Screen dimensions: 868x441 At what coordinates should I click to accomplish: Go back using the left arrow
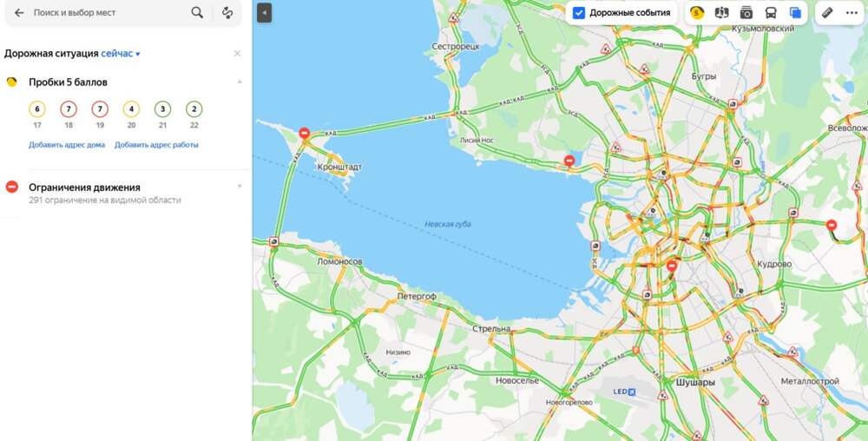click(x=19, y=13)
